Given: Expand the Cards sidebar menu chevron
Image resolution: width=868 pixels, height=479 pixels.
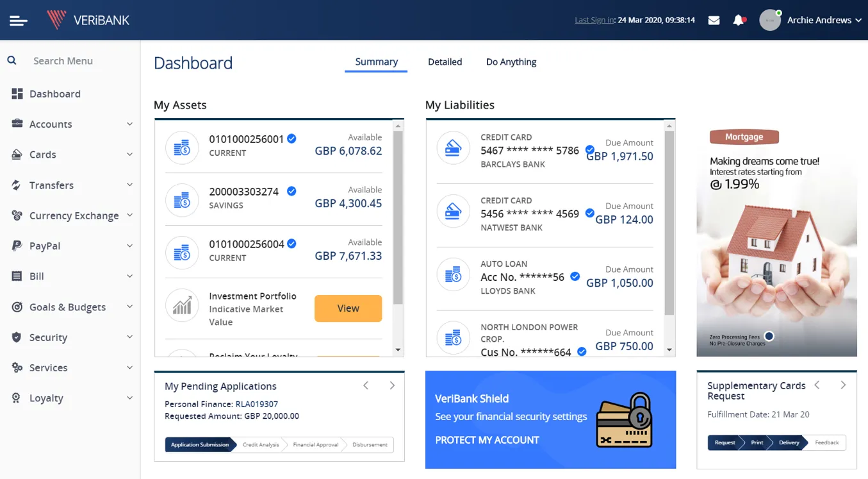Looking at the screenshot, I should click(129, 155).
